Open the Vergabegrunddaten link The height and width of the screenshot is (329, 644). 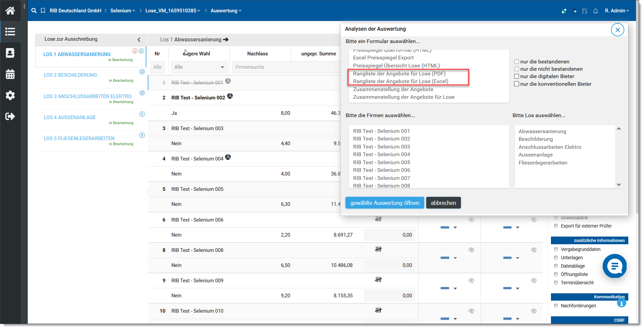pyautogui.click(x=581, y=249)
